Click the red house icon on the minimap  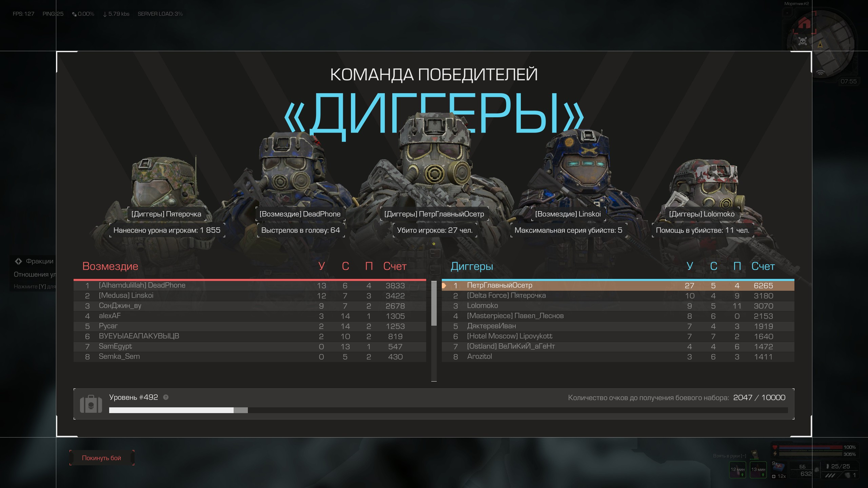coord(804,23)
